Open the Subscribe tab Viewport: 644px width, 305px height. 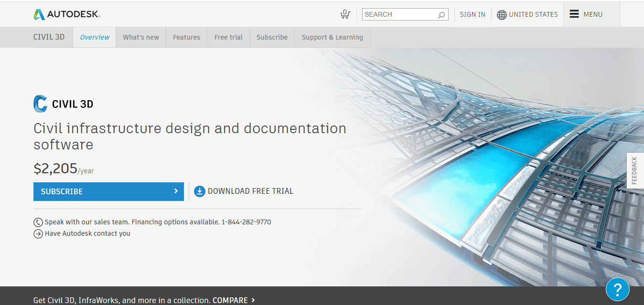272,37
